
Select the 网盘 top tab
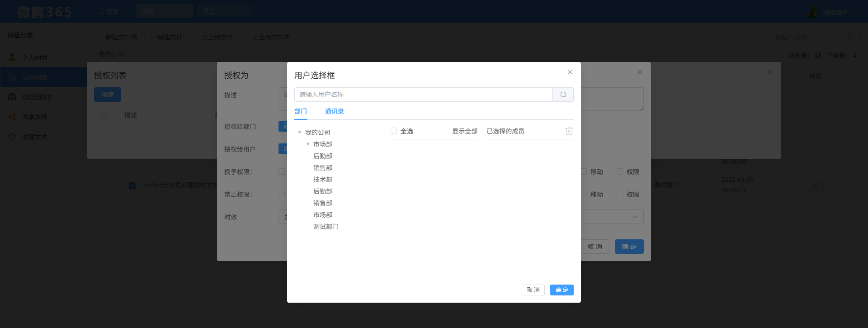[x=165, y=11]
